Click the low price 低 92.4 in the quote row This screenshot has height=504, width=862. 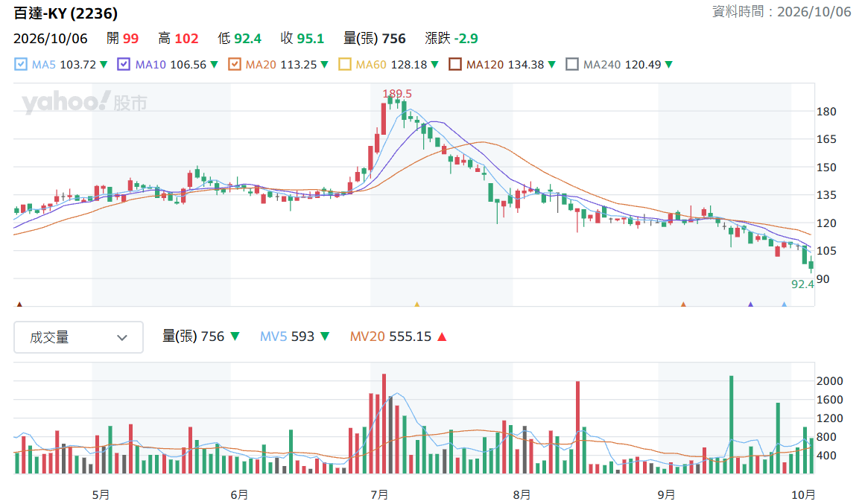pos(240,39)
